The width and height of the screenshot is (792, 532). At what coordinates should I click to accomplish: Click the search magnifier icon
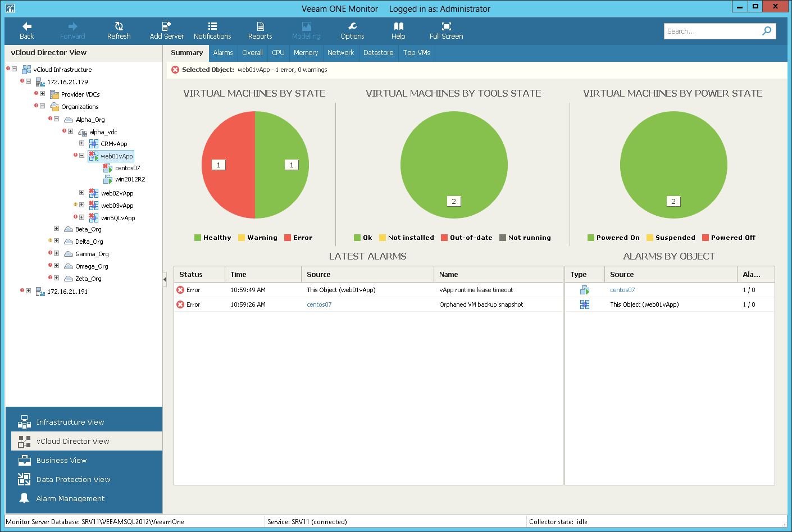click(x=767, y=31)
